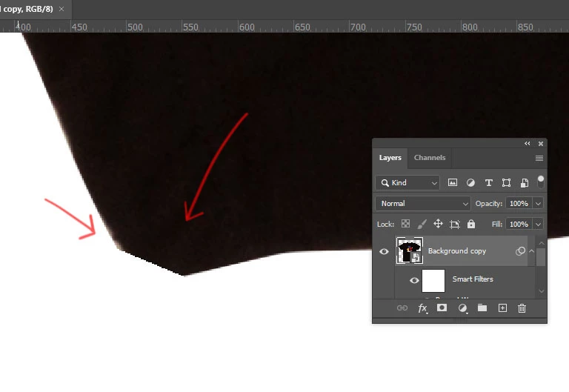Screen dimensions: 569x392
Task: Filter layers by pixel layers
Action: point(452,182)
